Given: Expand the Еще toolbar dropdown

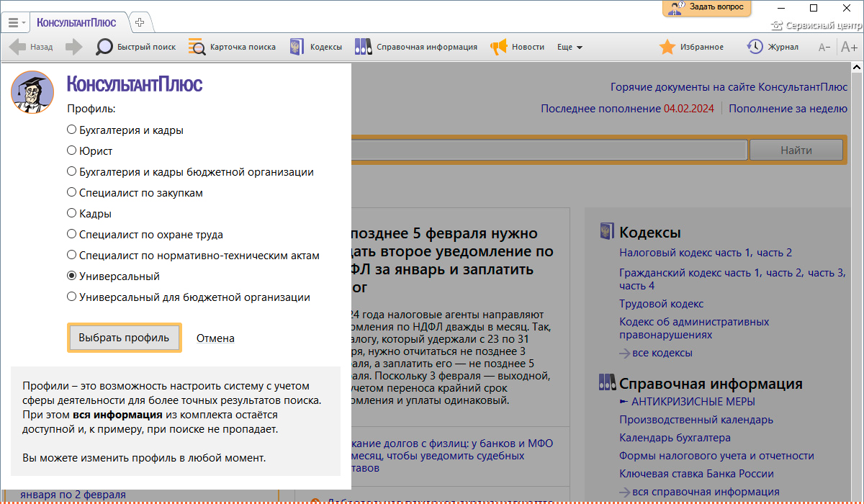Looking at the screenshot, I should pos(570,47).
